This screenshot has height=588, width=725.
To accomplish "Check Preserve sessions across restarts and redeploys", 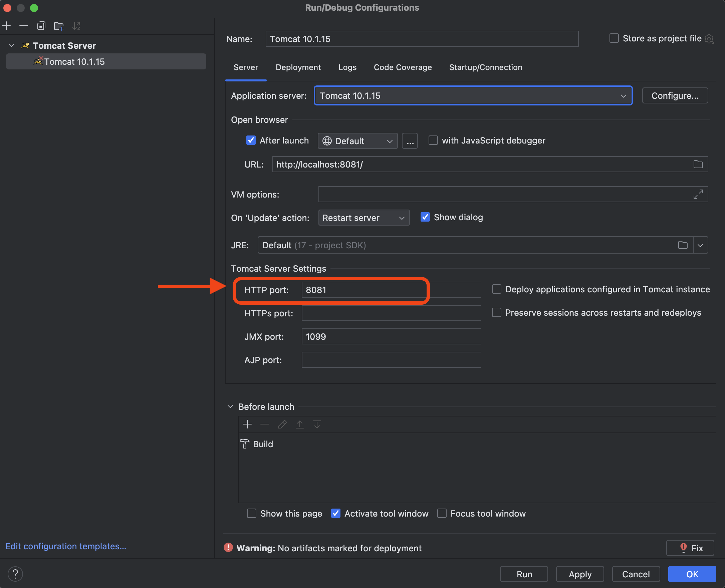I will coord(496,312).
